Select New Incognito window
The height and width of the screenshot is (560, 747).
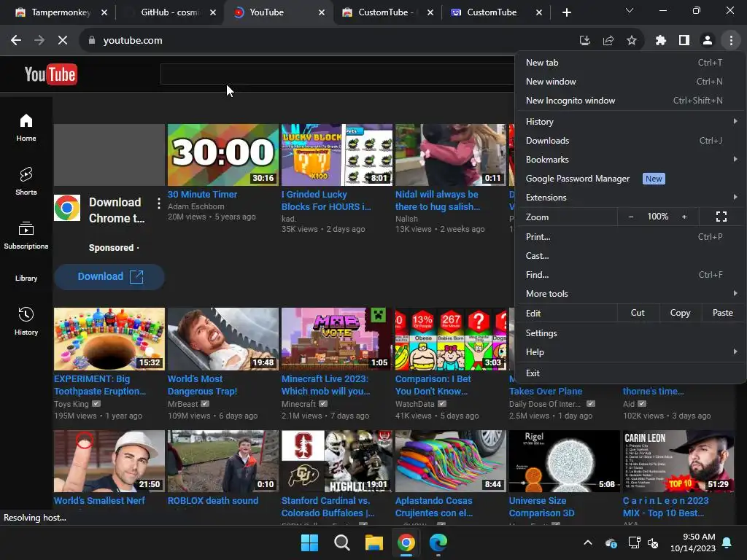631,101
